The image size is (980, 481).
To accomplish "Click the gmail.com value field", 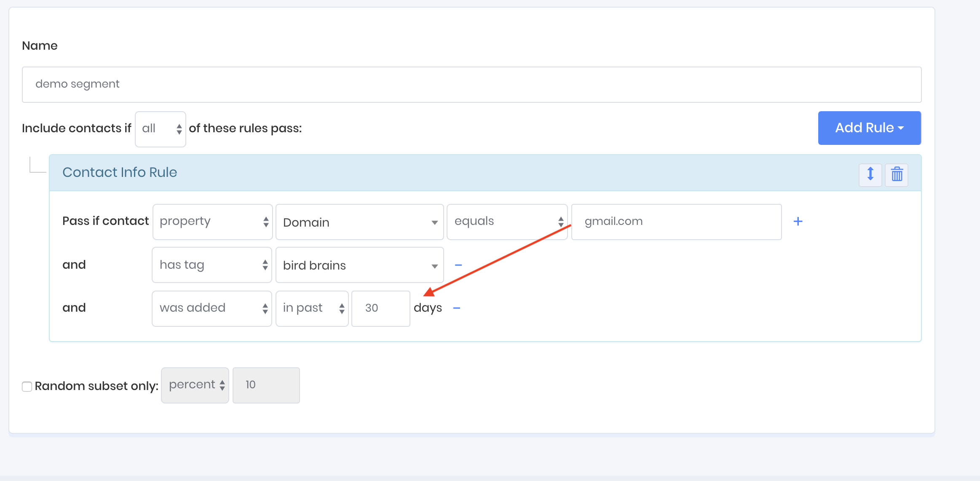I will coord(676,222).
